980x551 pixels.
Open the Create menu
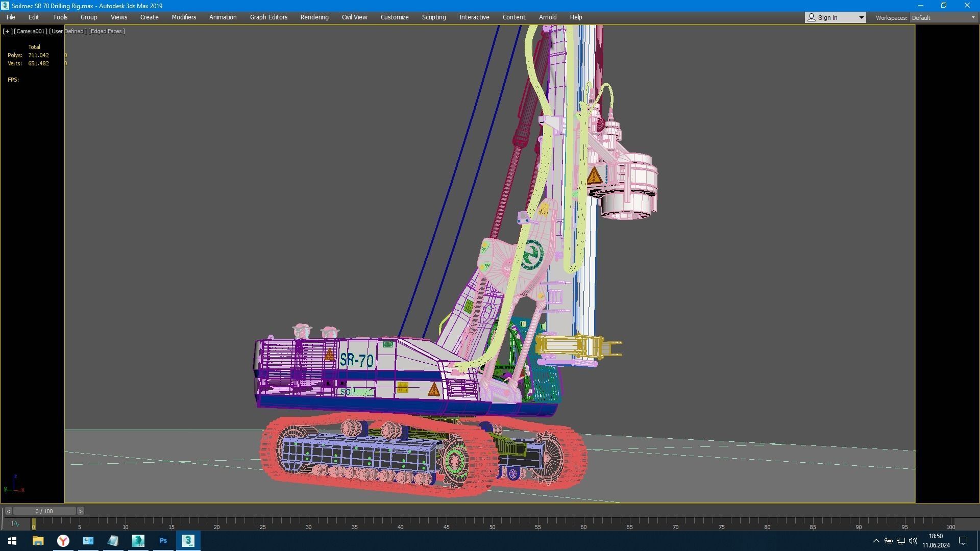pos(150,17)
